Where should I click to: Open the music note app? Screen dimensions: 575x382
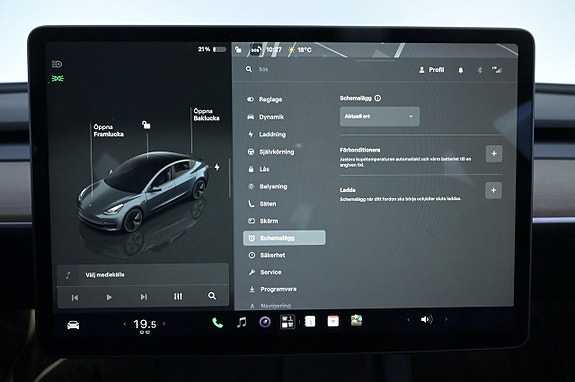[241, 323]
